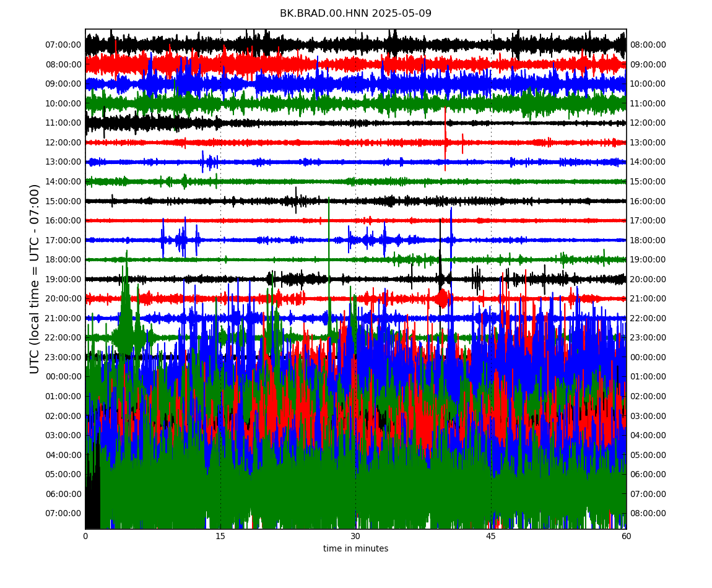Click the 'UTC (local time = UTC - 07:00)' axis label
The width and height of the screenshot is (712, 588).
pos(35,279)
